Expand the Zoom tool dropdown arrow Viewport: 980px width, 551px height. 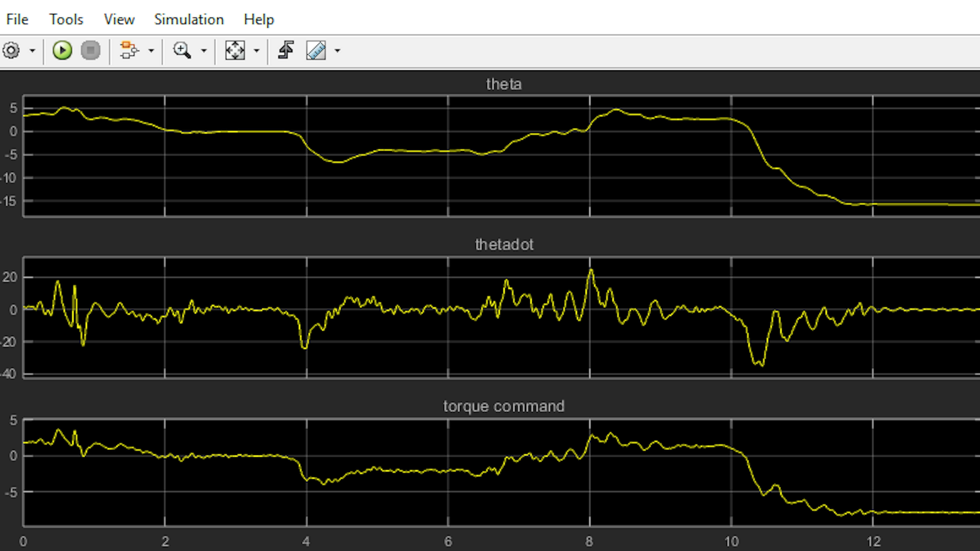pos(204,51)
